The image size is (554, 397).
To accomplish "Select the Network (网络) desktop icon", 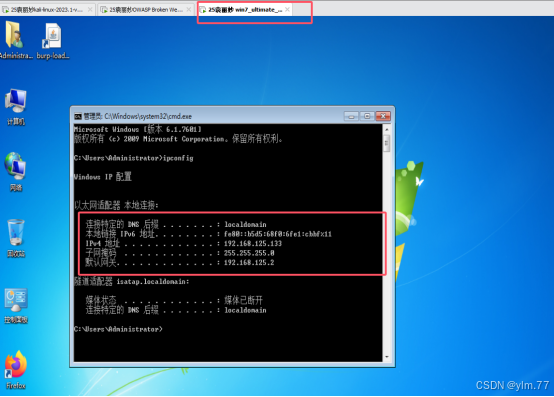I will pyautogui.click(x=16, y=171).
